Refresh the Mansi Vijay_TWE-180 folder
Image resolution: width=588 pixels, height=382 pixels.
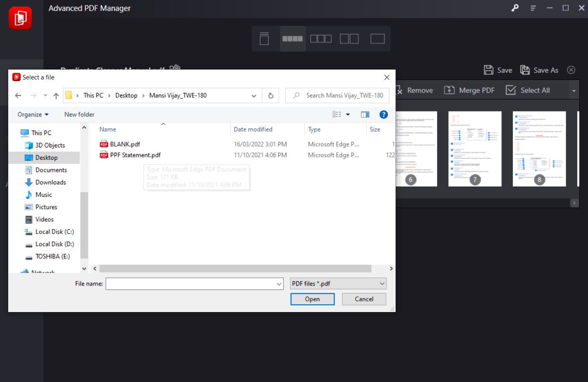click(270, 95)
